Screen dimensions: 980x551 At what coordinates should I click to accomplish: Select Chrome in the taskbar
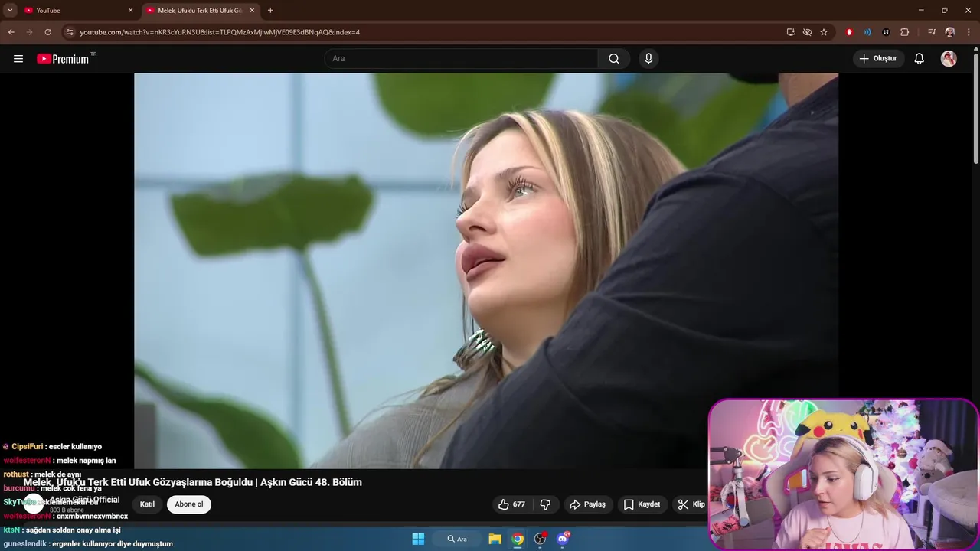[x=518, y=539]
